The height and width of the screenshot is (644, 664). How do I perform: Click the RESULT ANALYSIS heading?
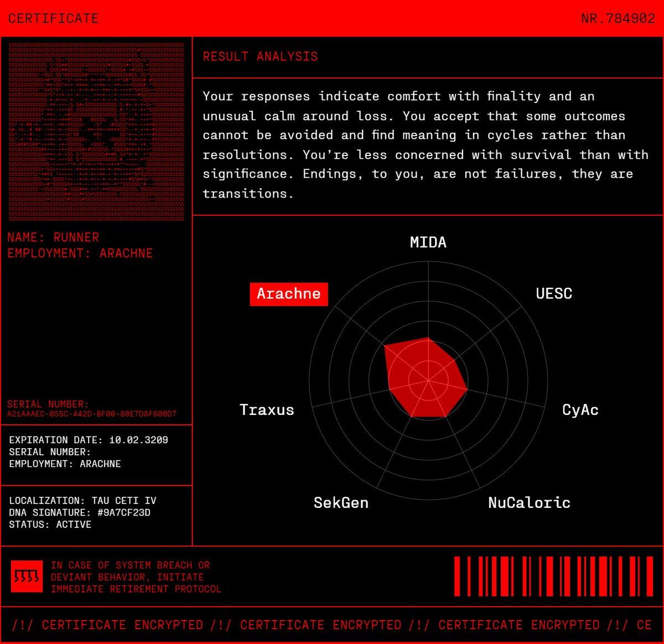click(x=260, y=56)
